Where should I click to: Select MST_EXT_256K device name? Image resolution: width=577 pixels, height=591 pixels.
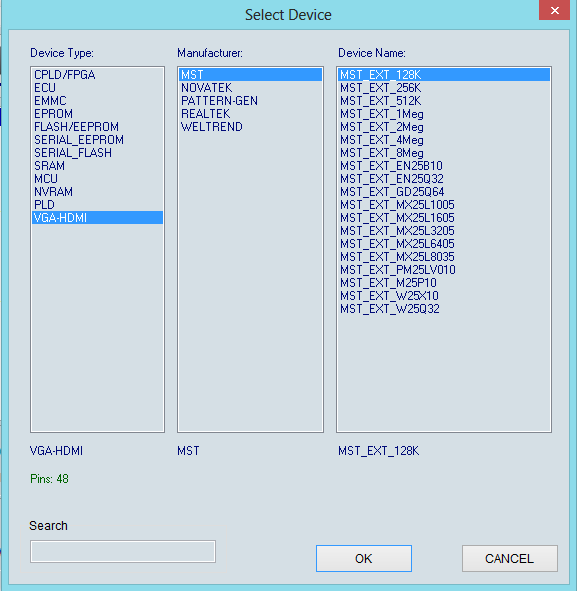coord(444,88)
